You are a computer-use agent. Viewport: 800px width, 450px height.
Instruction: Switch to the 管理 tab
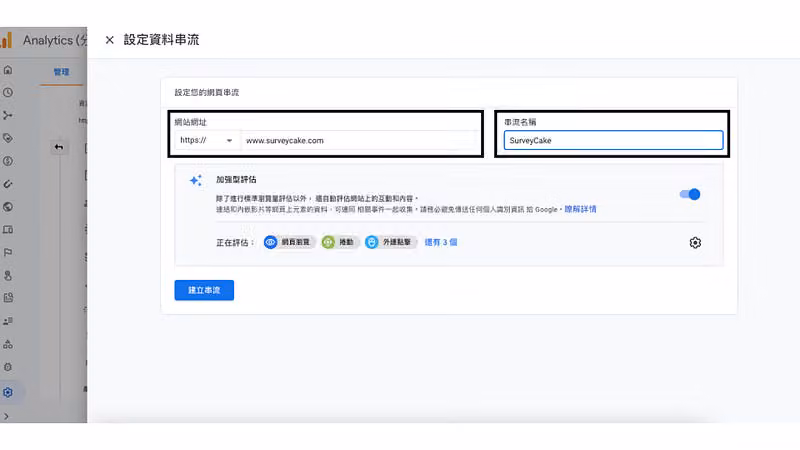click(61, 72)
